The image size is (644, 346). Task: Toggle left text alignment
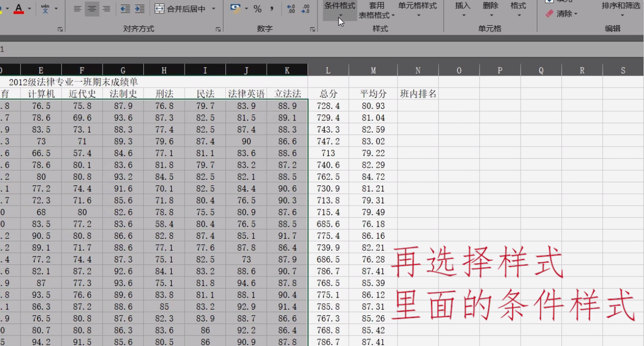point(76,9)
